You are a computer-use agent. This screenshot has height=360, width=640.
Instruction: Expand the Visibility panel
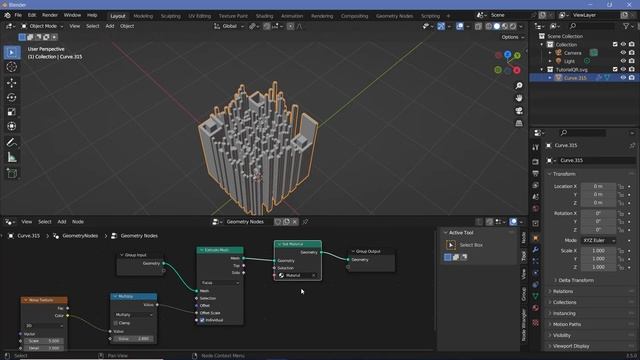tap(562, 336)
